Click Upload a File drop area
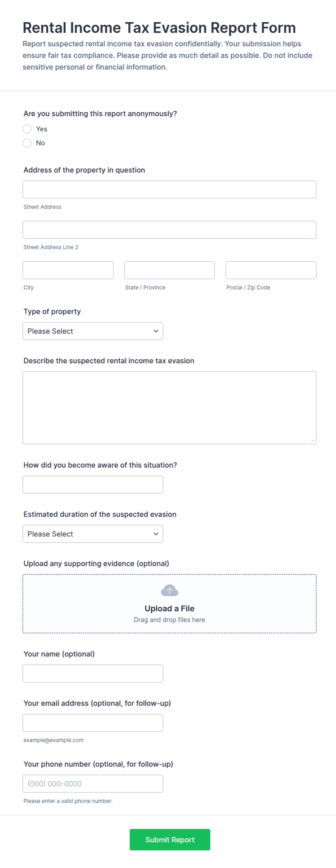Image resolution: width=336 pixels, height=868 pixels. [169, 604]
